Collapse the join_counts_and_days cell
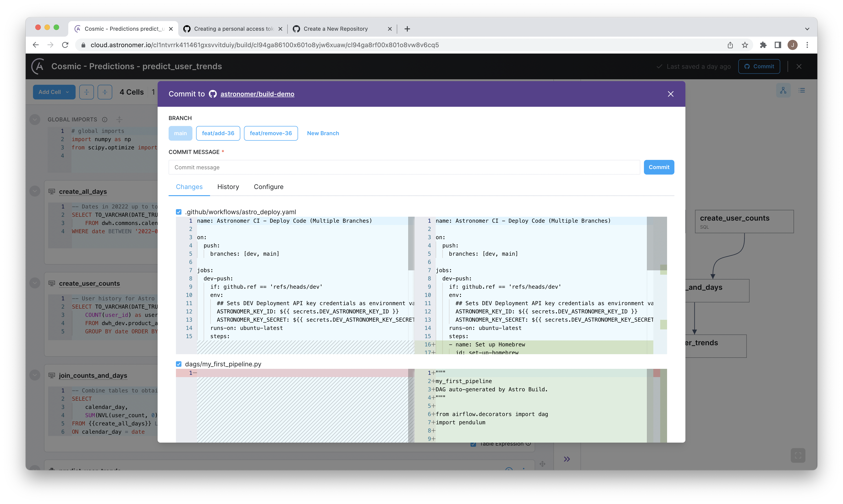The width and height of the screenshot is (843, 504). tap(35, 375)
